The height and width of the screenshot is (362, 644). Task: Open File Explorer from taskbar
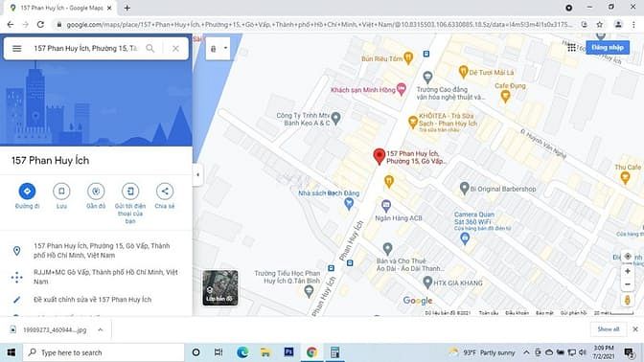click(265, 352)
